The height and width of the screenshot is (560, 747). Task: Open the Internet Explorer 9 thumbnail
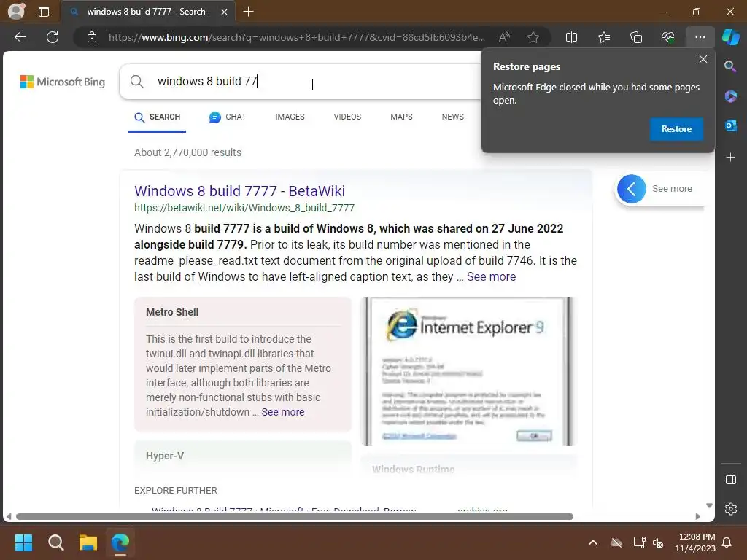(468, 371)
